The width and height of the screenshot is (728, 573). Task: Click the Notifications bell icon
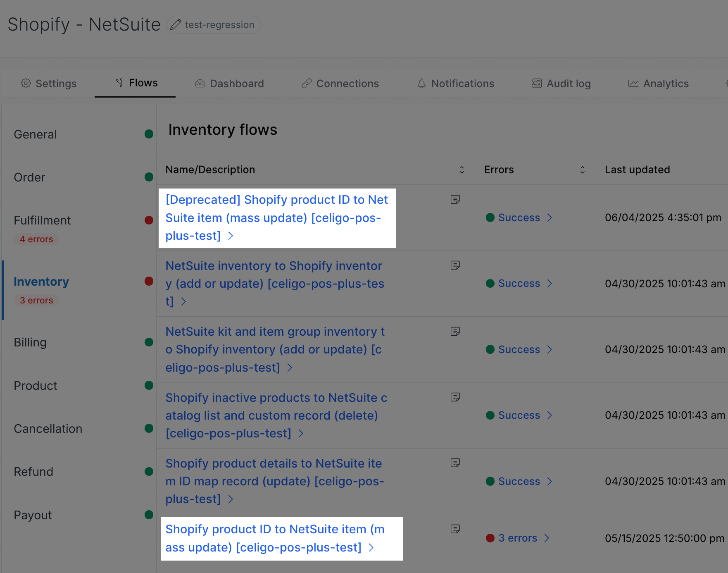tap(421, 83)
